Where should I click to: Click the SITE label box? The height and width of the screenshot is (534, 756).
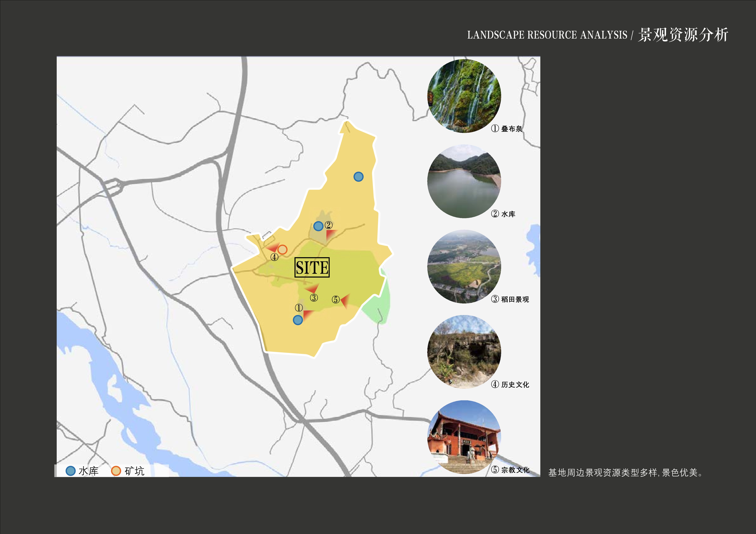click(312, 267)
